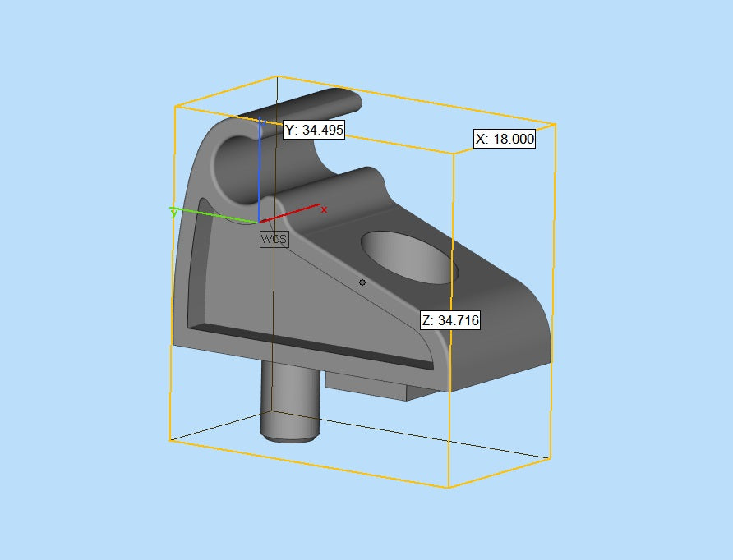
Task: Click the red X axis letter of WCS
Action: (324, 210)
